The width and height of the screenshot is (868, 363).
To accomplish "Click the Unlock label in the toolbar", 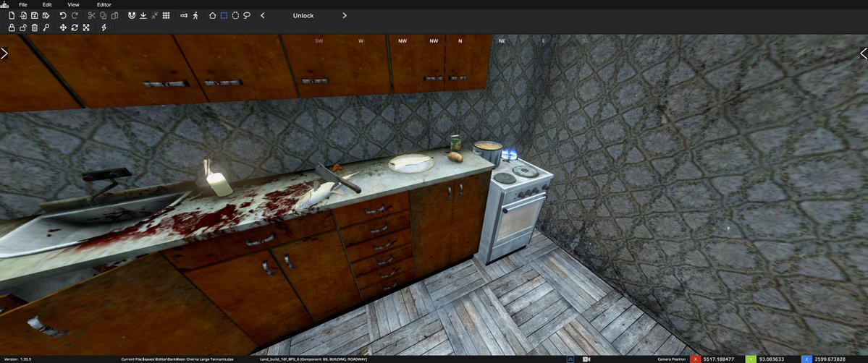I will tap(303, 15).
